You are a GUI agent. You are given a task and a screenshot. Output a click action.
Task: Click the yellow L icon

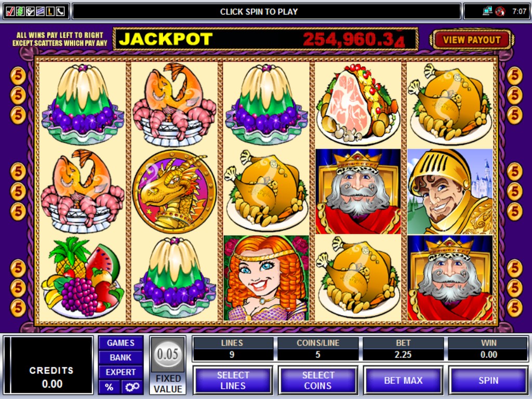tap(50, 11)
